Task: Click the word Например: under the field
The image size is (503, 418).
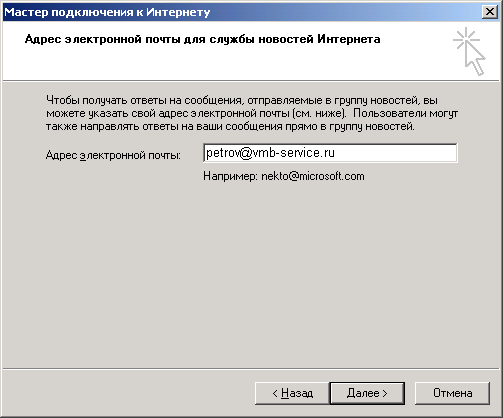Action: coord(230,176)
